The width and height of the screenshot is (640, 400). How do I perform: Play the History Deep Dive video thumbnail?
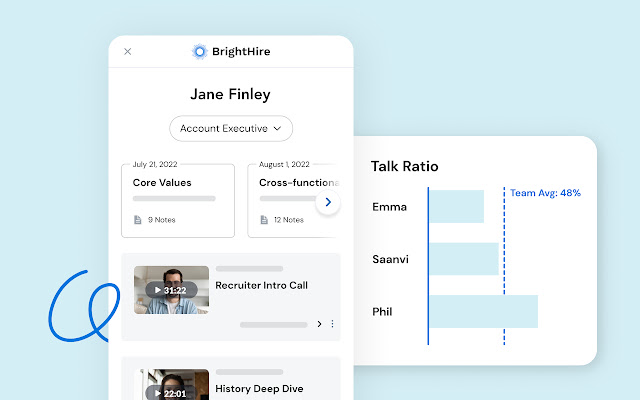[171, 384]
